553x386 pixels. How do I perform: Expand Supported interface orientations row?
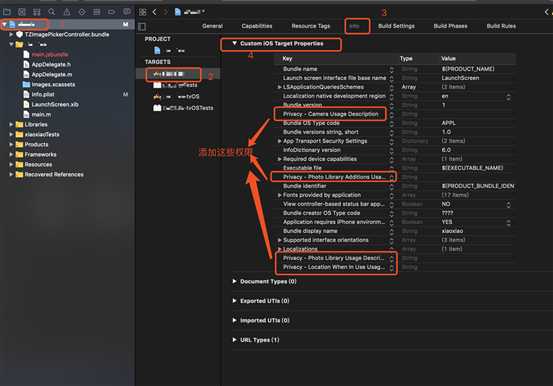279,240
